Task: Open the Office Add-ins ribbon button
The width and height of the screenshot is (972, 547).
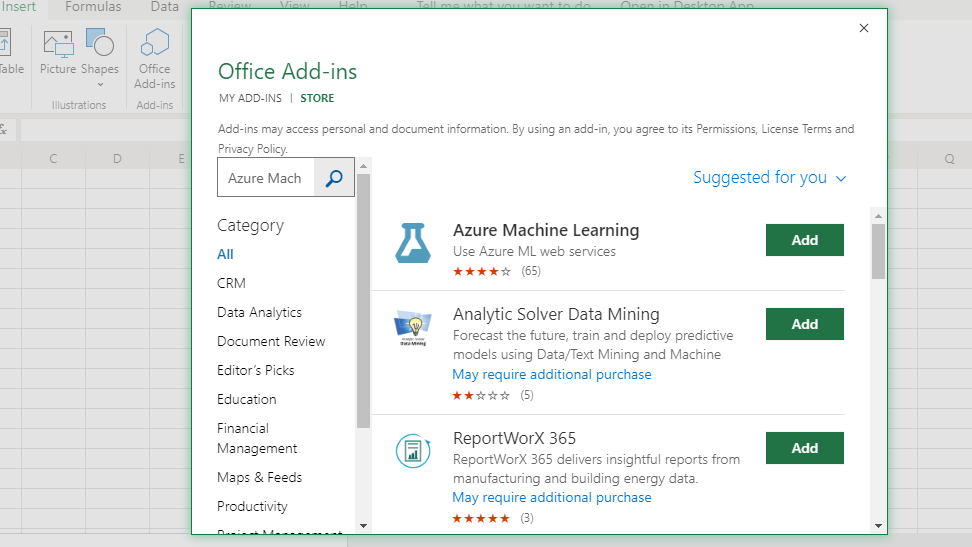Action: (x=154, y=60)
